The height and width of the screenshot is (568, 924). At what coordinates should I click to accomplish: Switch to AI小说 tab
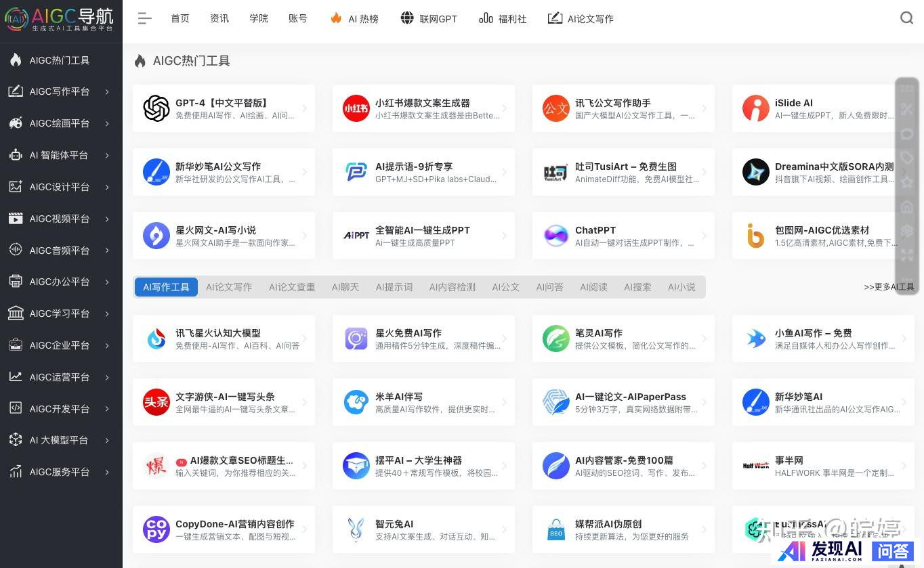[681, 287]
